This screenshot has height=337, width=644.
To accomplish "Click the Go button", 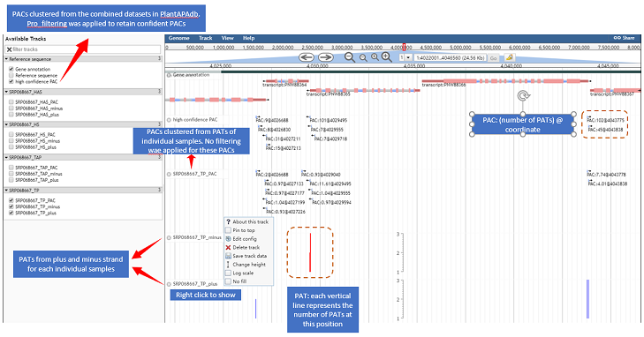I will pos(493,58).
